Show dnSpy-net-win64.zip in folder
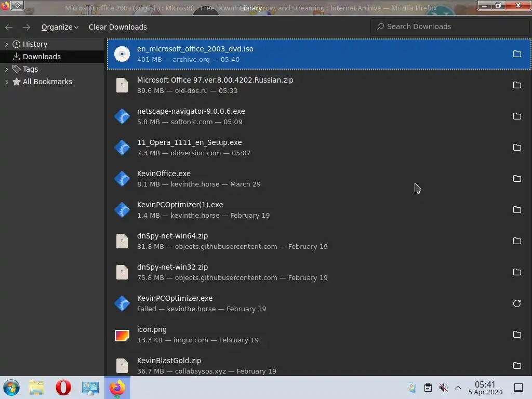The image size is (532, 399). pos(517,241)
